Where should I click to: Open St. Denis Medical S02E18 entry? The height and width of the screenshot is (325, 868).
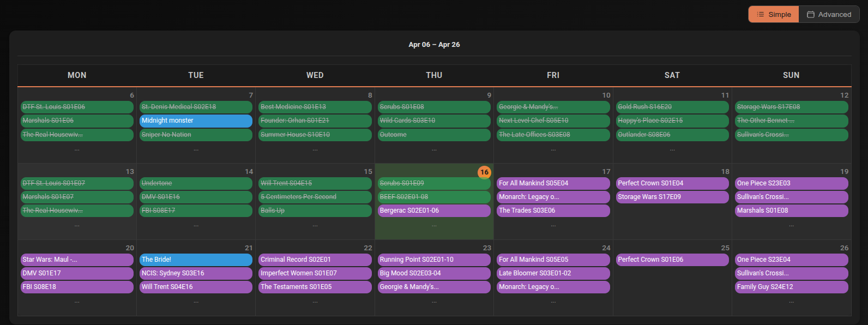(x=196, y=107)
